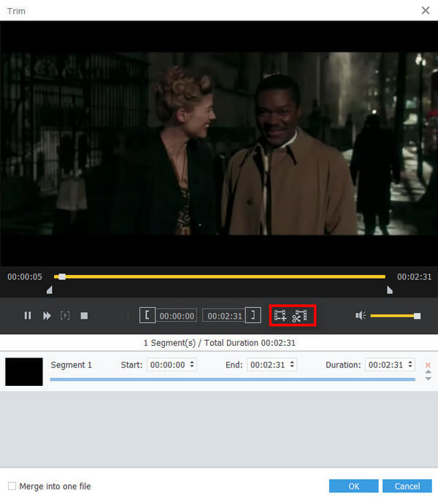Click the split scissors icon
438x504 pixels.
click(x=299, y=316)
